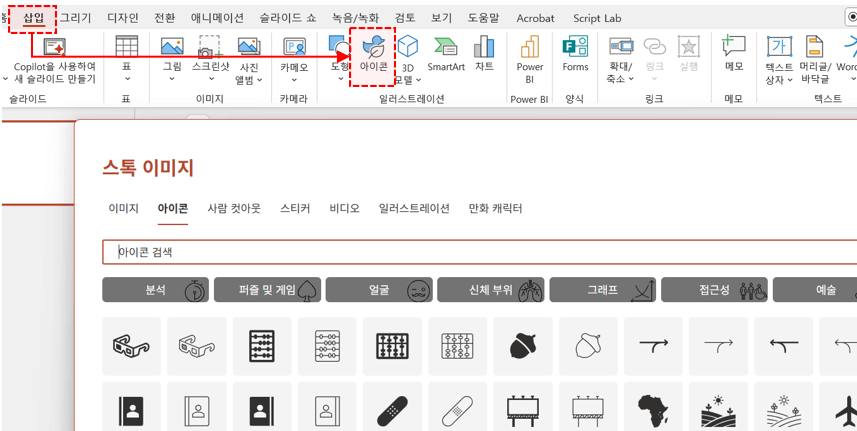Image resolution: width=857 pixels, height=431 pixels.
Task: Expand the 카메오 dropdown arrow
Action: (294, 79)
